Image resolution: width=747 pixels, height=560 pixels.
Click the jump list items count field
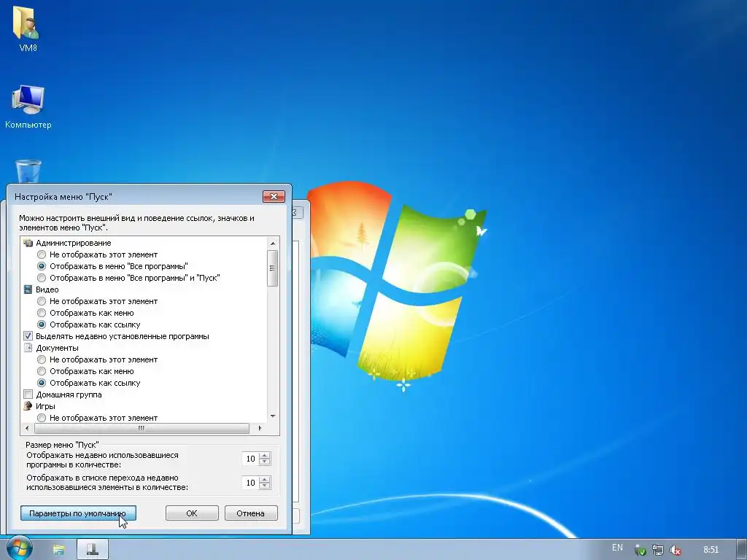(250, 483)
